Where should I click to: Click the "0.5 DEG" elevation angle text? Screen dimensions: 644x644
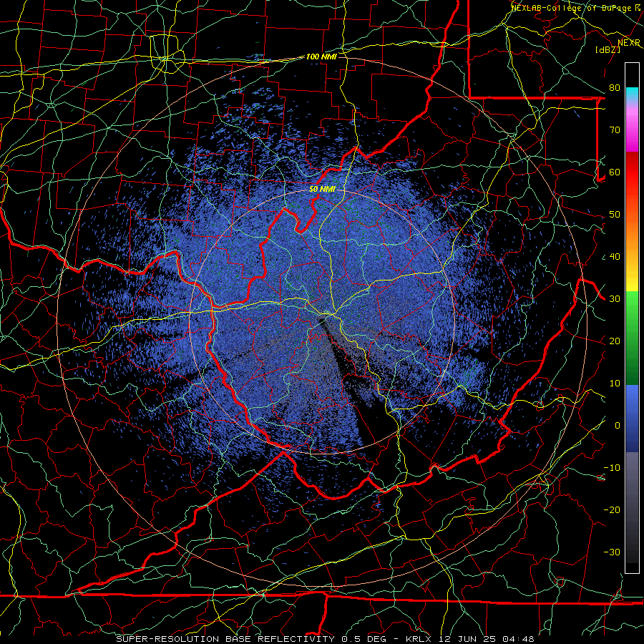point(366,639)
